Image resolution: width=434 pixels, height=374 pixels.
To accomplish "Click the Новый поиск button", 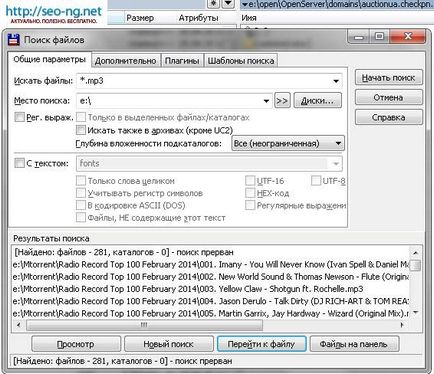I will click(x=168, y=344).
